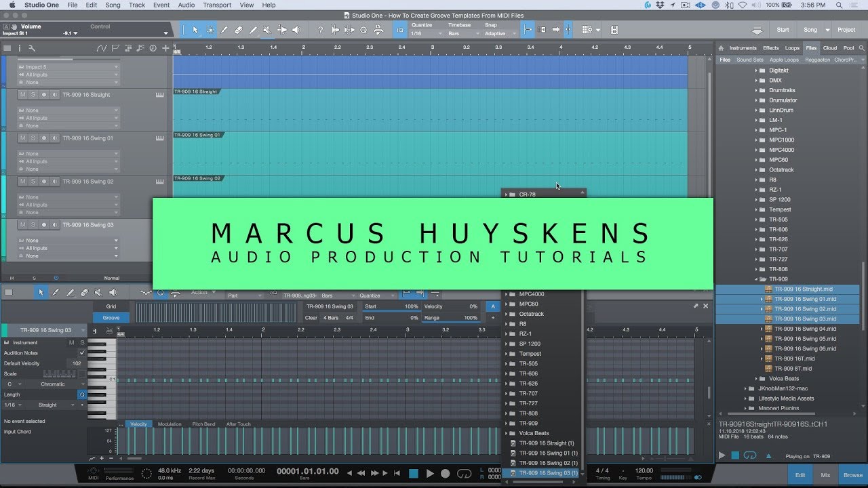Select the Mute tool in main toolbar
Image resolution: width=868 pixels, height=488 pixels.
click(x=267, y=30)
